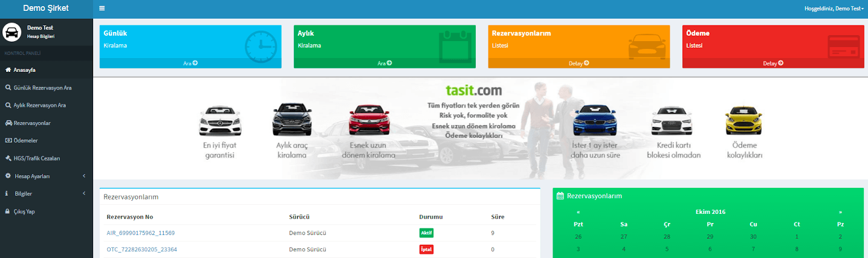Image resolution: width=868 pixels, height=258 pixels.
Task: Open the Hoşgeldiniz, Demo Test user dropdown
Action: pyautogui.click(x=834, y=8)
